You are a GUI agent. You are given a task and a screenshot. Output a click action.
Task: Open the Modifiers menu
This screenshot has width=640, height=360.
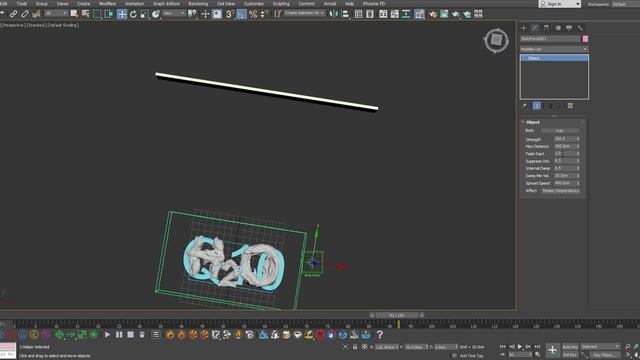pyautogui.click(x=107, y=4)
